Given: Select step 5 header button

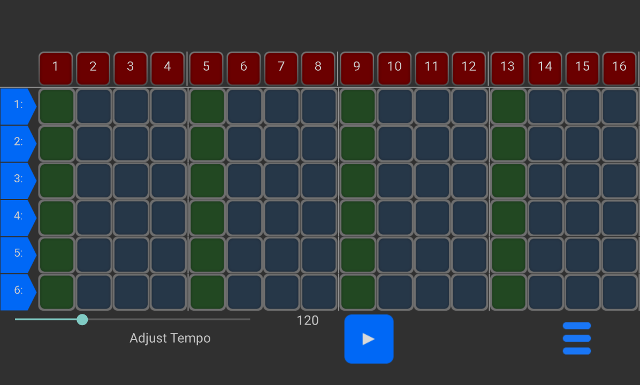Looking at the screenshot, I should pyautogui.click(x=207, y=68).
